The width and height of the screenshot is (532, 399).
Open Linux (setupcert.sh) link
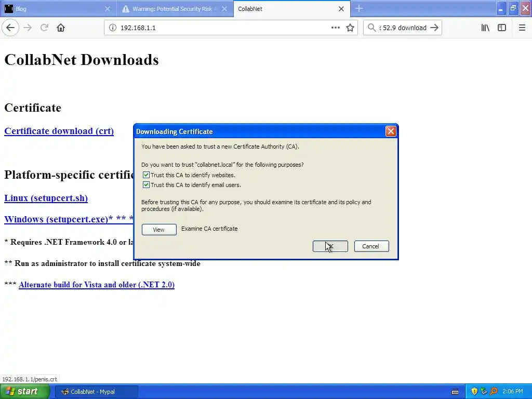(x=46, y=198)
